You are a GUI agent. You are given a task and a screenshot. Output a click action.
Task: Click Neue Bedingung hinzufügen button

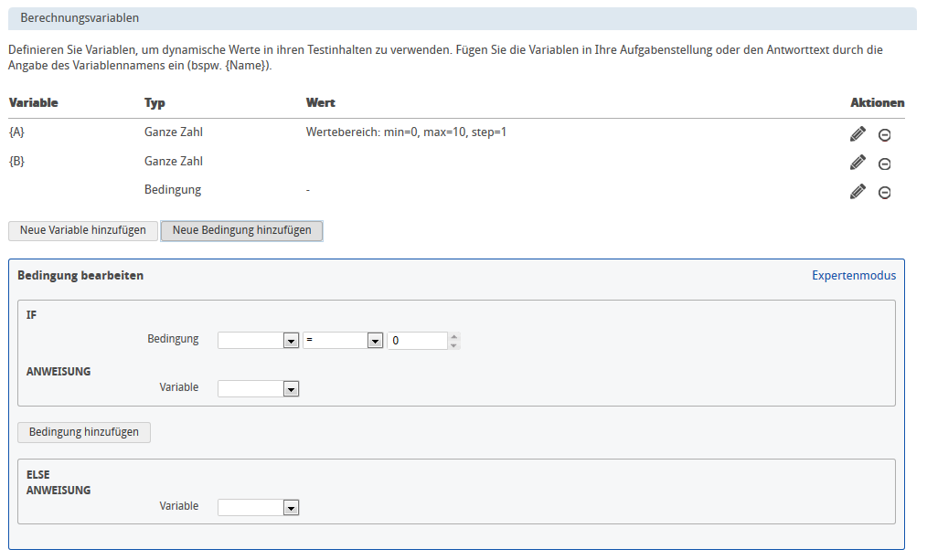(241, 230)
